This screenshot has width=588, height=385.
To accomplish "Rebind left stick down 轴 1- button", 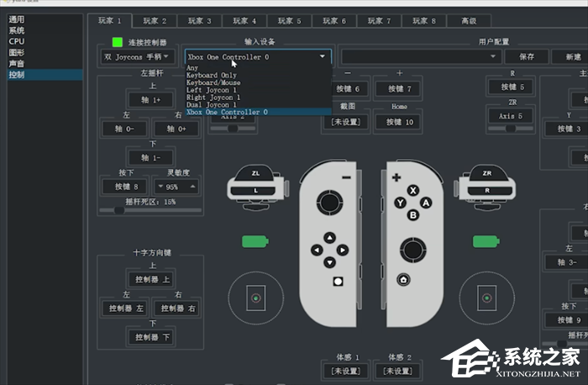I will [x=150, y=158].
